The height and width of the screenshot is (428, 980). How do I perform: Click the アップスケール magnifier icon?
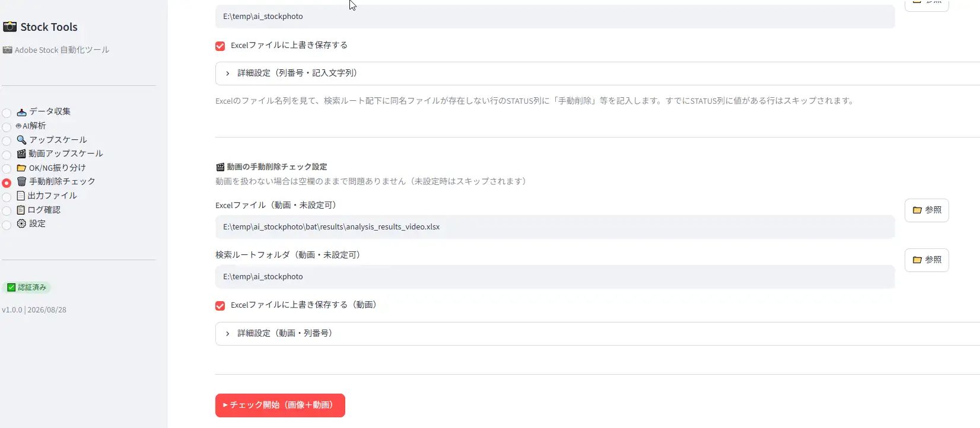(x=21, y=140)
